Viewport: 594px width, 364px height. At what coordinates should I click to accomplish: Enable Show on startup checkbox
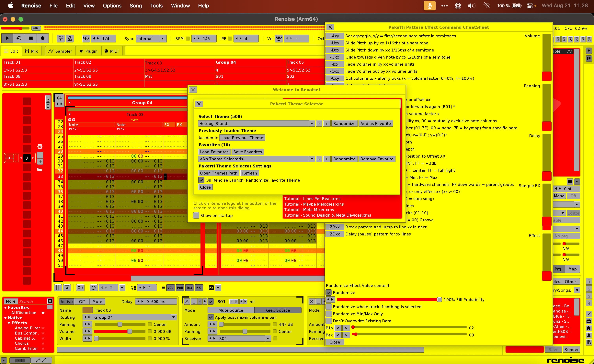[196, 215]
